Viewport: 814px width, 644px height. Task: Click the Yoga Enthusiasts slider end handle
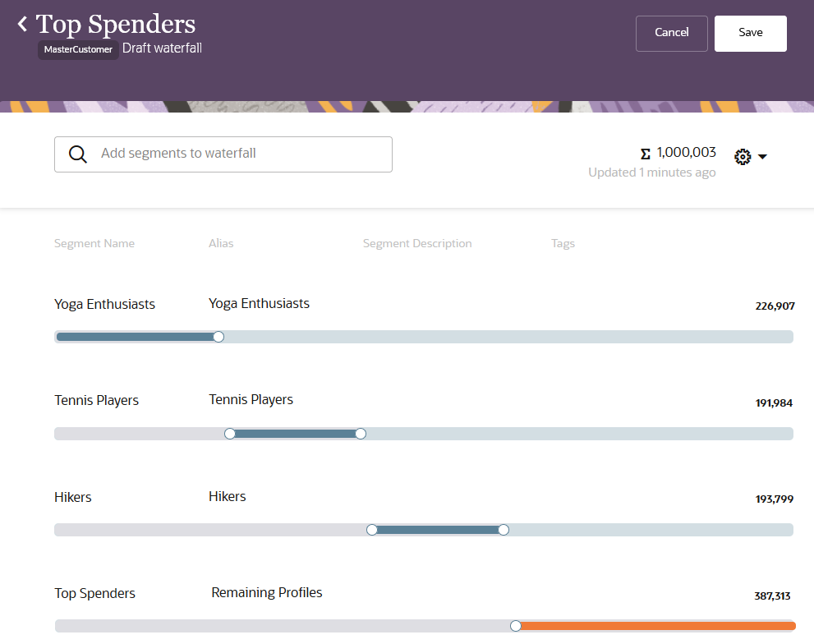click(218, 337)
